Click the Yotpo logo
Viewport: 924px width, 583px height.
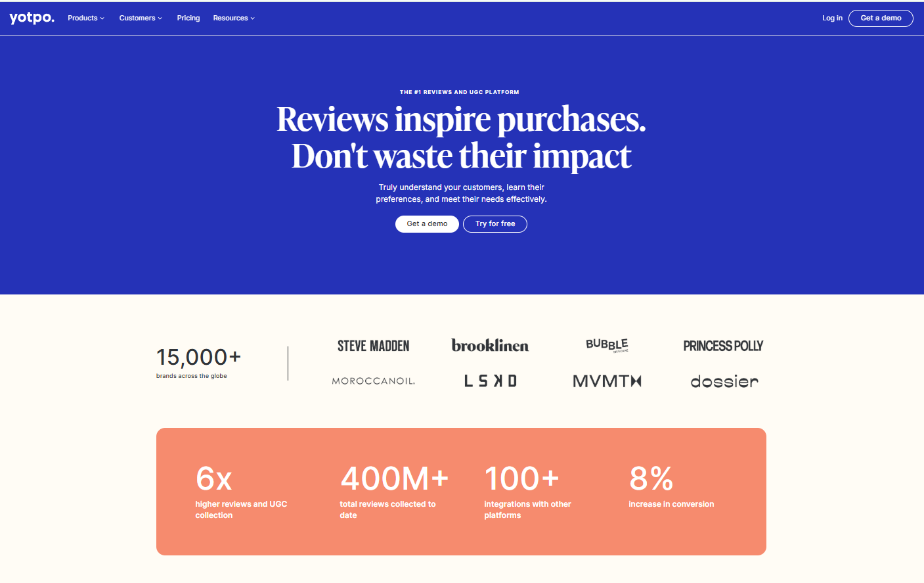[31, 18]
